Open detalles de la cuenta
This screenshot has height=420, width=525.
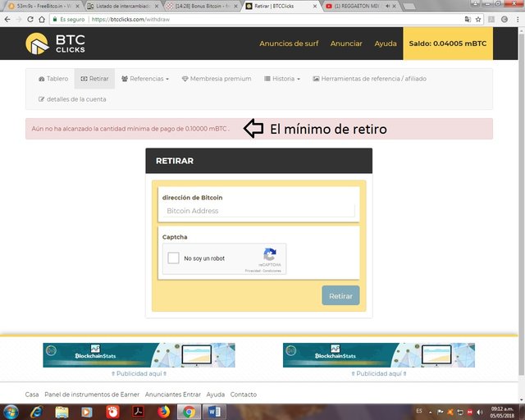[x=72, y=99]
